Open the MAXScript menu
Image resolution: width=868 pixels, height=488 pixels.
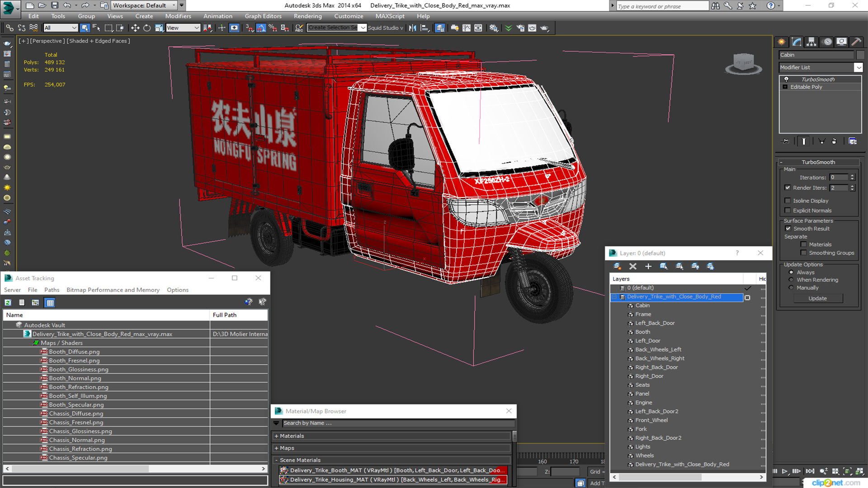coord(390,16)
